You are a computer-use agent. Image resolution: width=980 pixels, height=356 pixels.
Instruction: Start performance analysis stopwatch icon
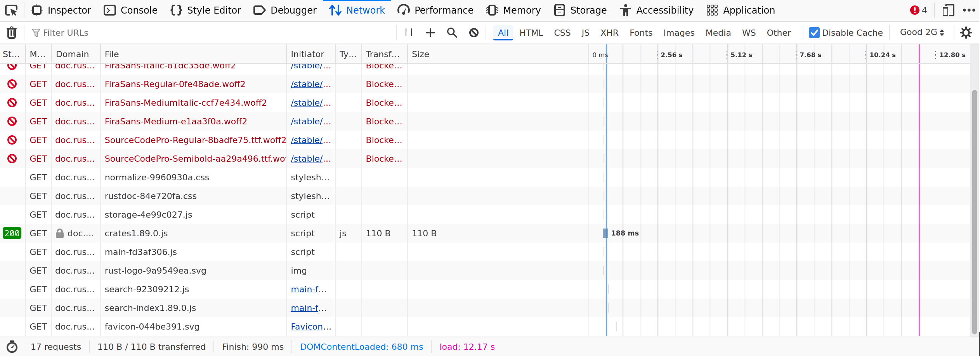(x=12, y=347)
